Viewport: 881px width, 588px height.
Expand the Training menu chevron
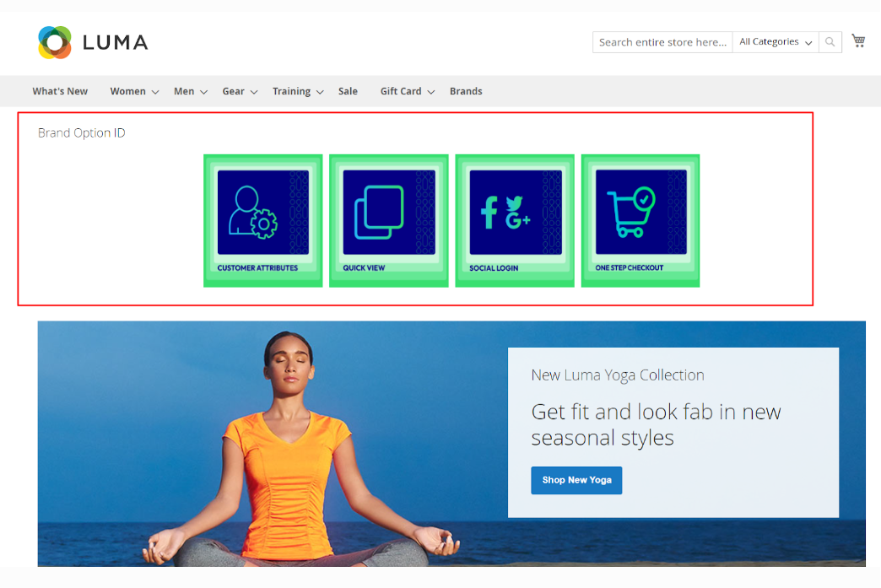tap(320, 92)
